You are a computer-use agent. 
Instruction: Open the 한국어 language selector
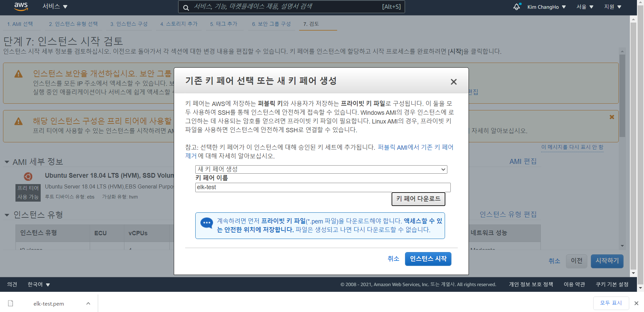coord(39,284)
